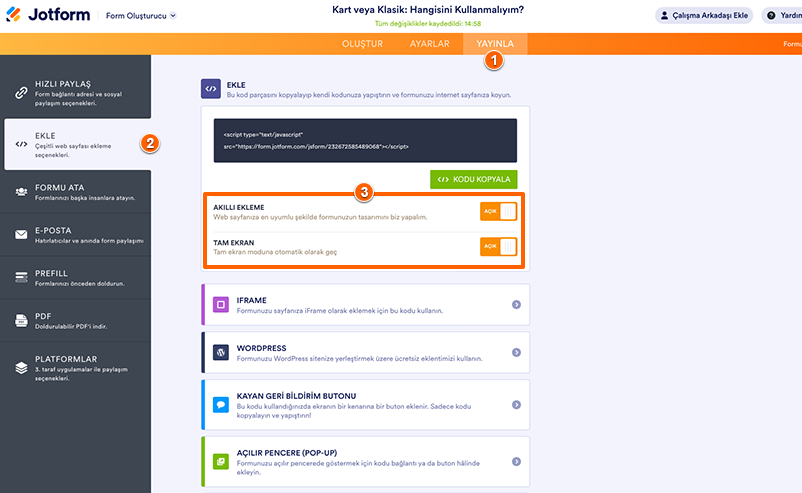Click the Jotform logo
802x493 pixels.
coord(48,15)
